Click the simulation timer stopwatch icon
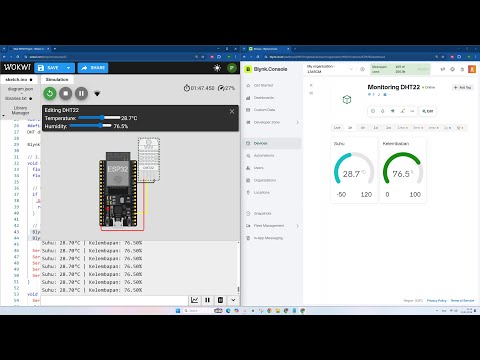480x360 pixels. [x=187, y=88]
